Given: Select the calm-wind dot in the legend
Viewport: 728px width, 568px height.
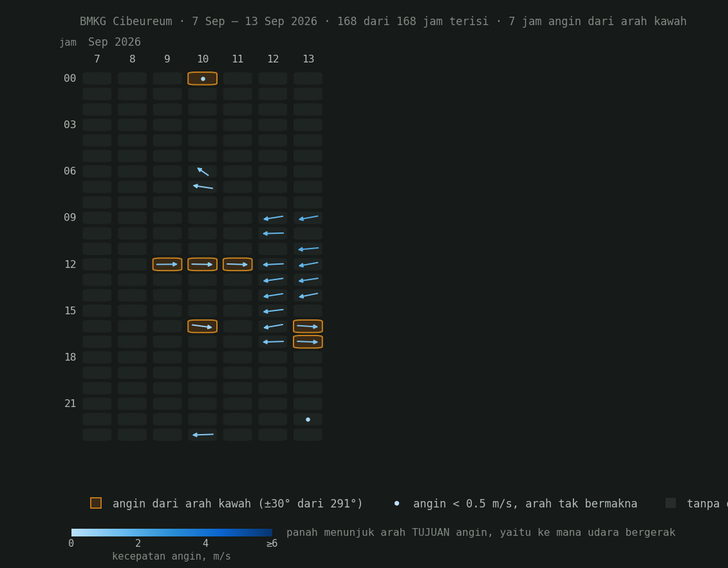Looking at the screenshot, I should [x=397, y=504].
